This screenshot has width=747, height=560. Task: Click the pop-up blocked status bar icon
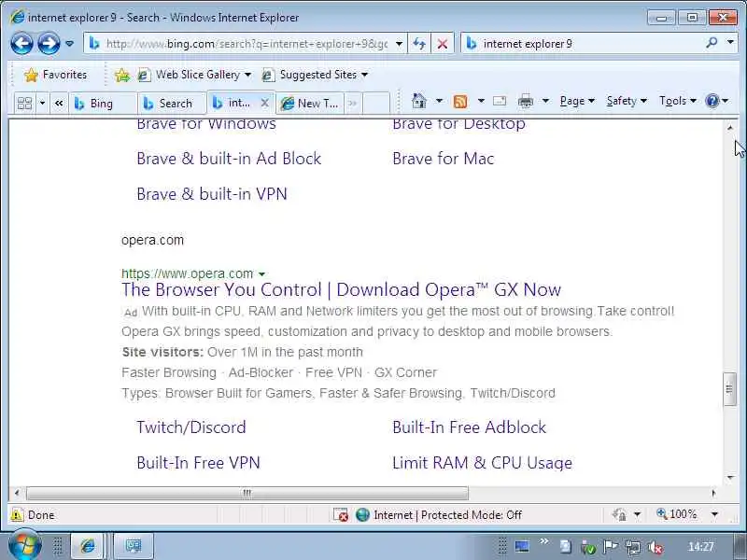pyautogui.click(x=341, y=515)
